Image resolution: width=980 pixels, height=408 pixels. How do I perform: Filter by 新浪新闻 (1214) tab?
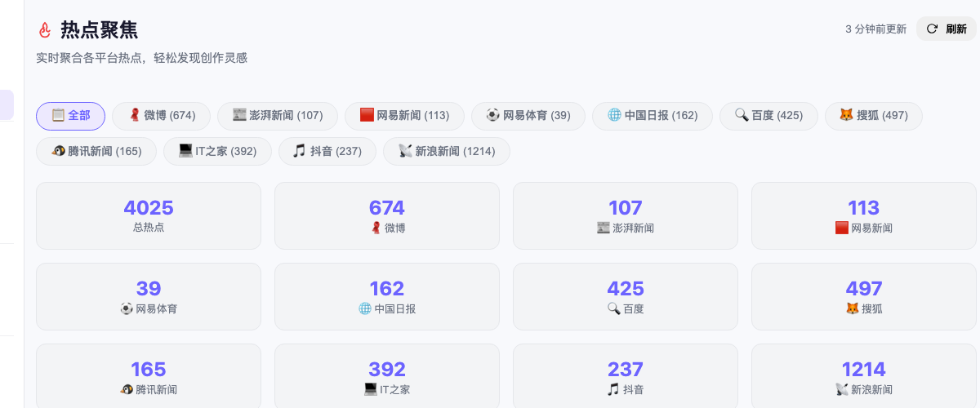[x=447, y=151]
